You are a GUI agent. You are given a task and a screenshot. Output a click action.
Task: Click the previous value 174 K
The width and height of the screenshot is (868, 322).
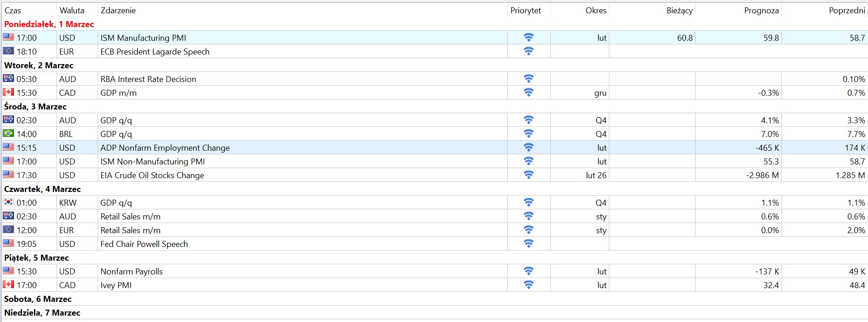(855, 147)
